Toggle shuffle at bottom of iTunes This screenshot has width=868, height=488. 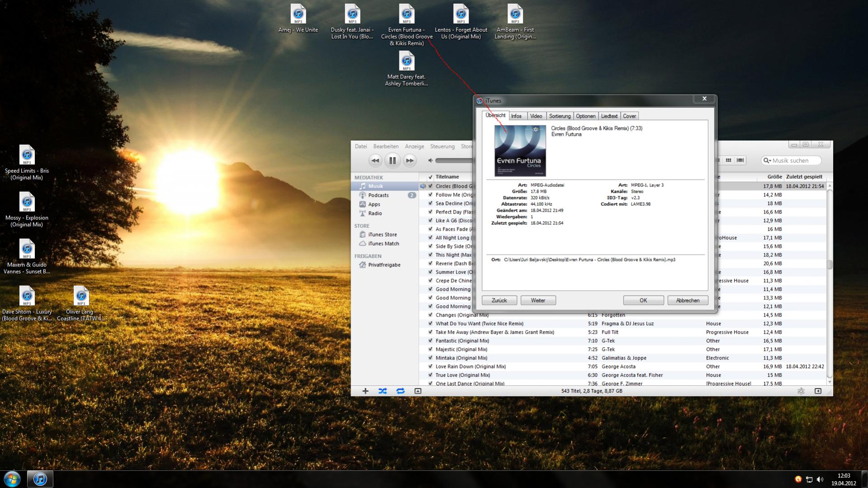(383, 391)
